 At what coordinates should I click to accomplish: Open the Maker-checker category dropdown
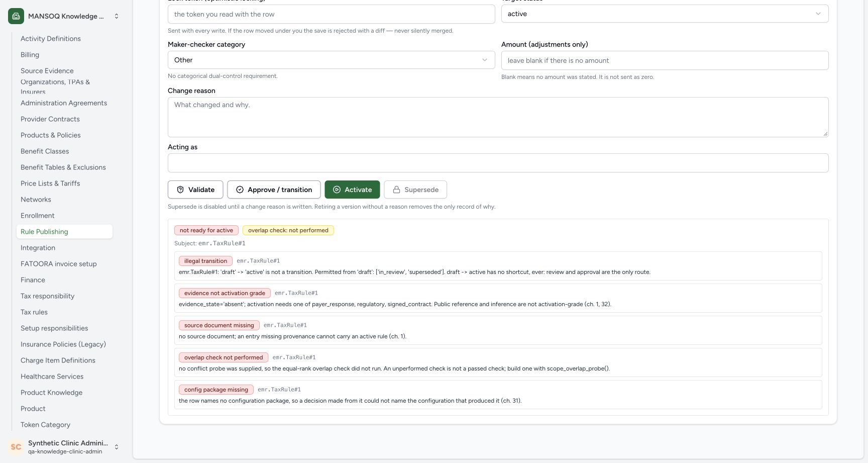tap(331, 60)
